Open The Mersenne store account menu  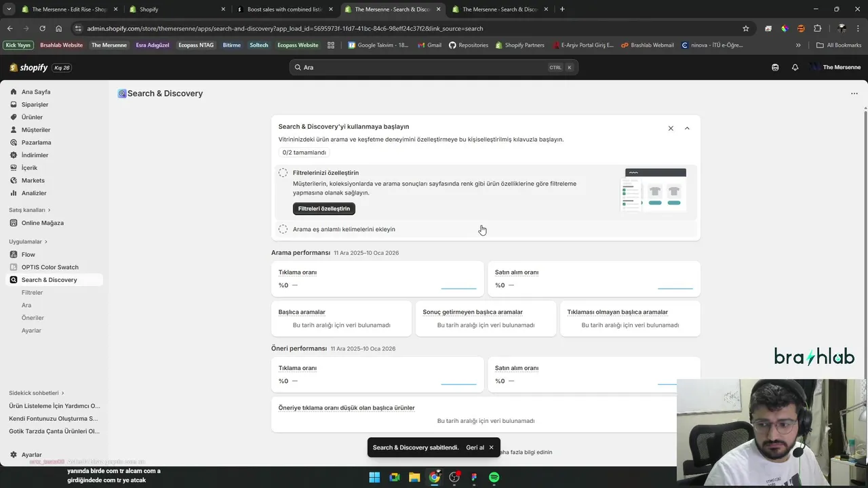[835, 67]
